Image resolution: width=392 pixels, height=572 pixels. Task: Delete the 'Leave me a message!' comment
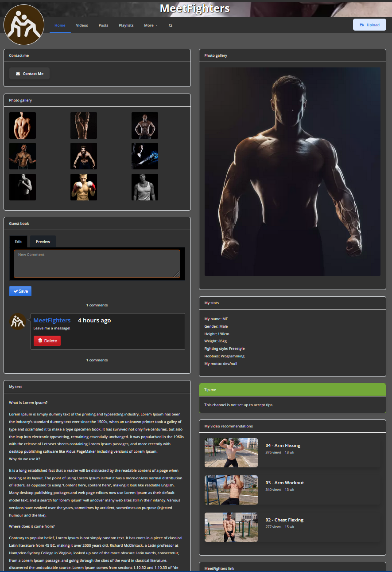(47, 341)
